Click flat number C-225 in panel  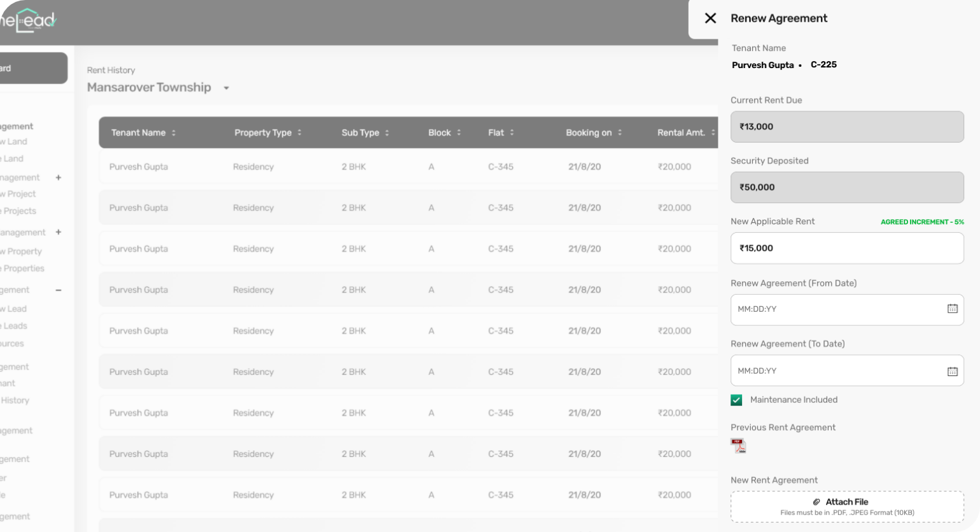[x=823, y=64]
